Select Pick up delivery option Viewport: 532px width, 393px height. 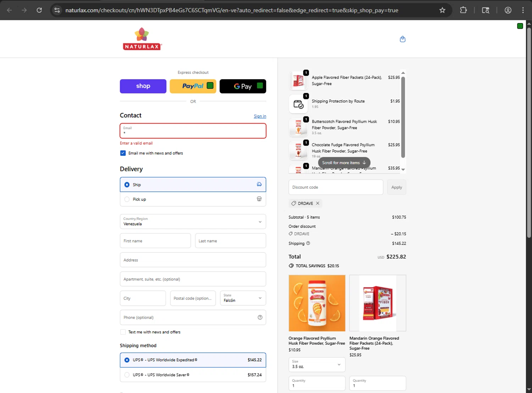193,199
